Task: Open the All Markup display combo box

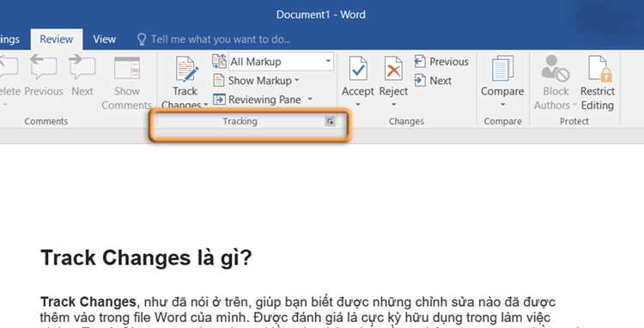Action: (281, 62)
